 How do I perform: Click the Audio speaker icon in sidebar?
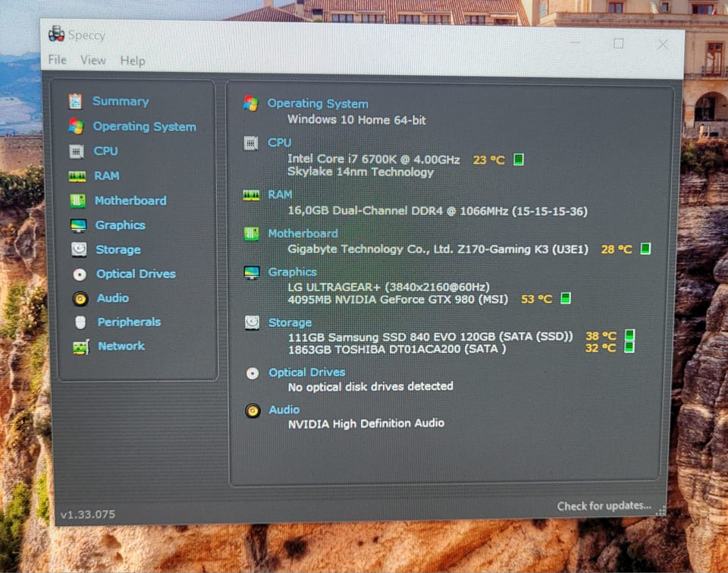pos(80,298)
